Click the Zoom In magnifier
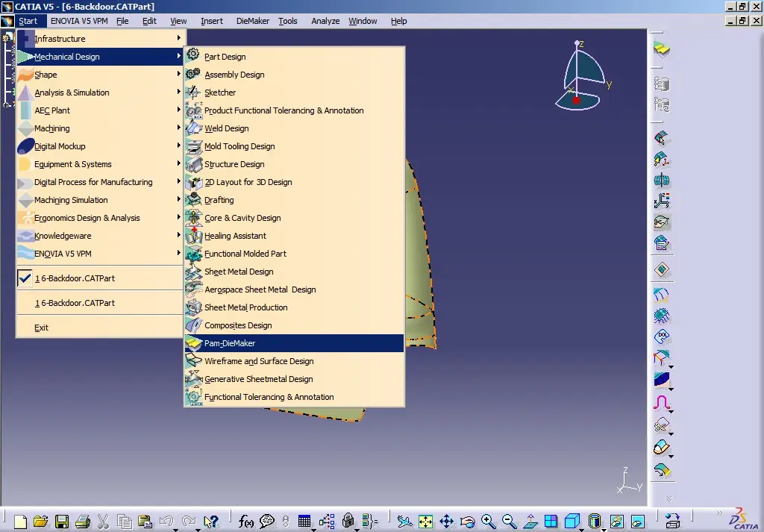Screen dimensions: 764x532 tap(488, 522)
